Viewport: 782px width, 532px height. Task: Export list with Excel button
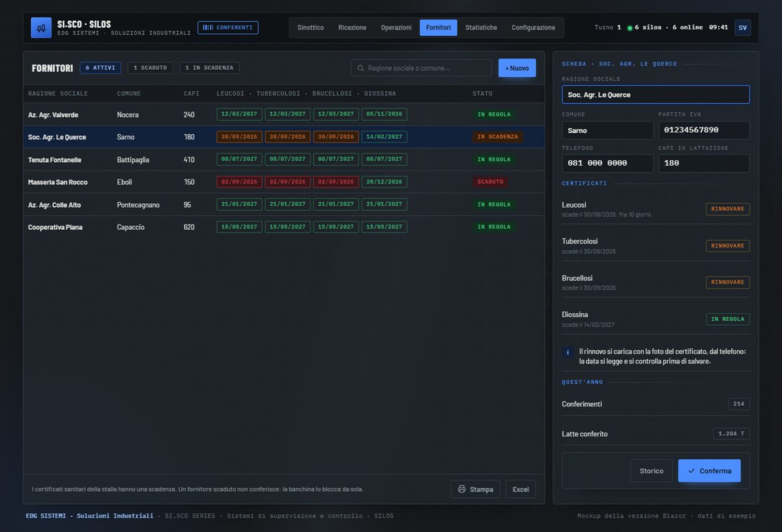(521, 489)
